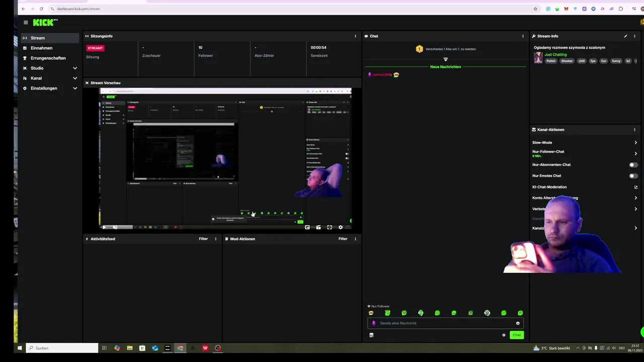644x362 pixels.
Task: Open the Mod-Aktionen Filter
Action: tap(343, 239)
